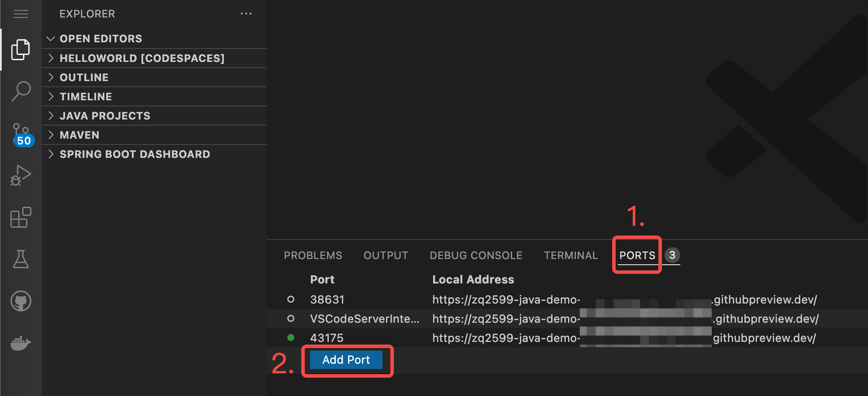
Task: Click the Add Port button
Action: pyautogui.click(x=346, y=360)
